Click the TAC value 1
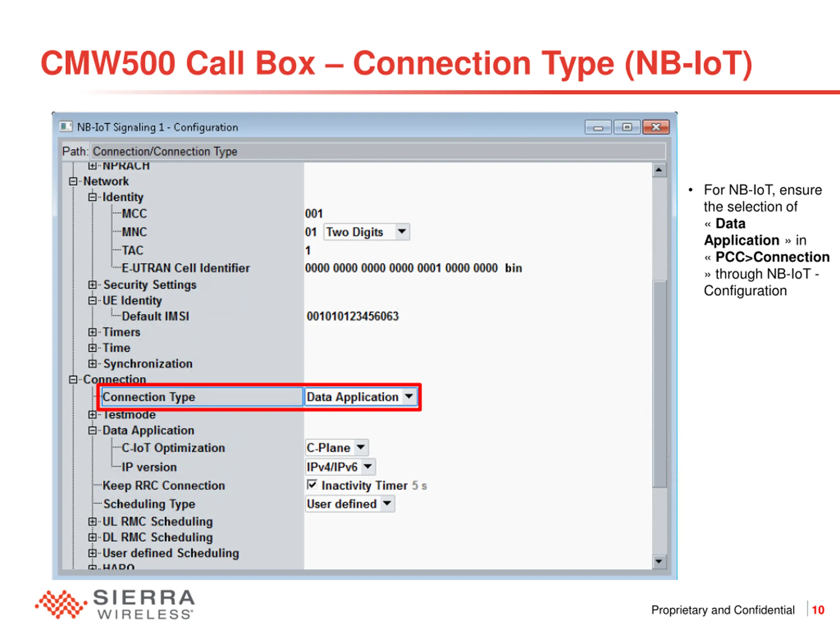The image size is (840, 630). click(x=308, y=250)
